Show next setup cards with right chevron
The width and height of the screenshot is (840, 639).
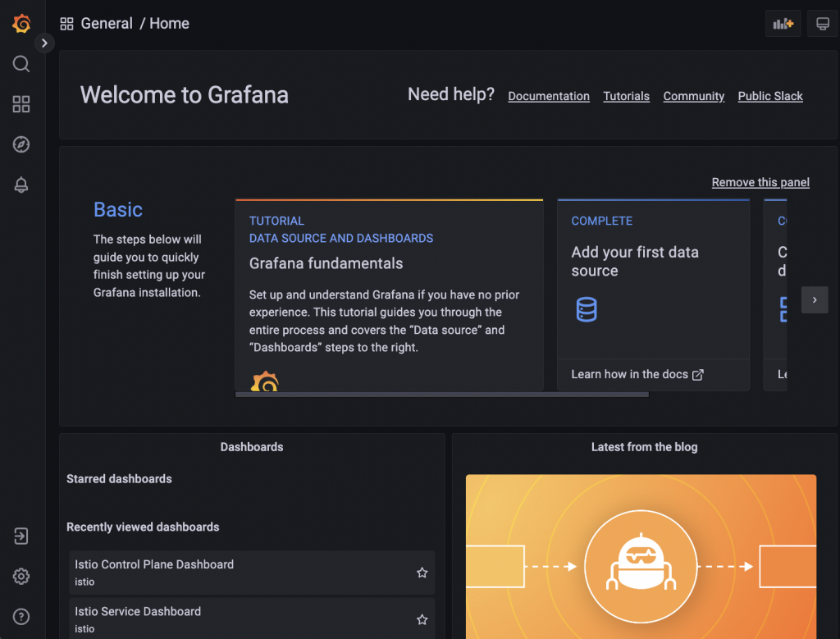click(815, 300)
